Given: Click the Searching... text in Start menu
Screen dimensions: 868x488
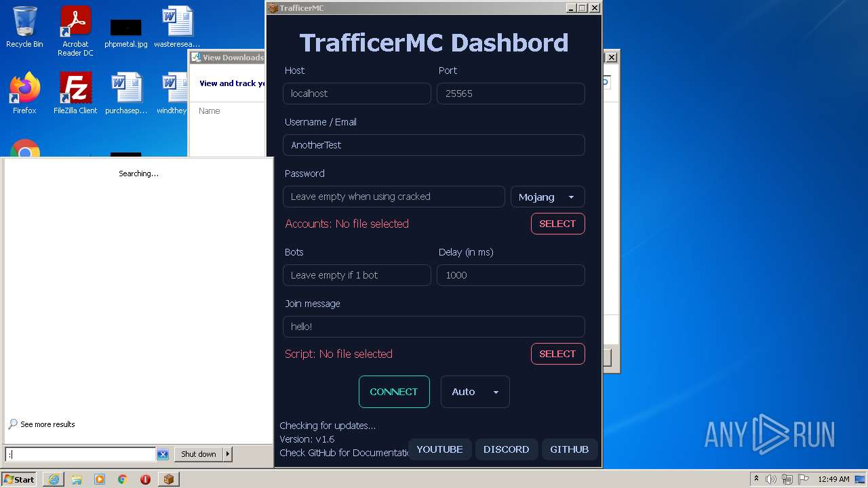Looking at the screenshot, I should [x=138, y=174].
